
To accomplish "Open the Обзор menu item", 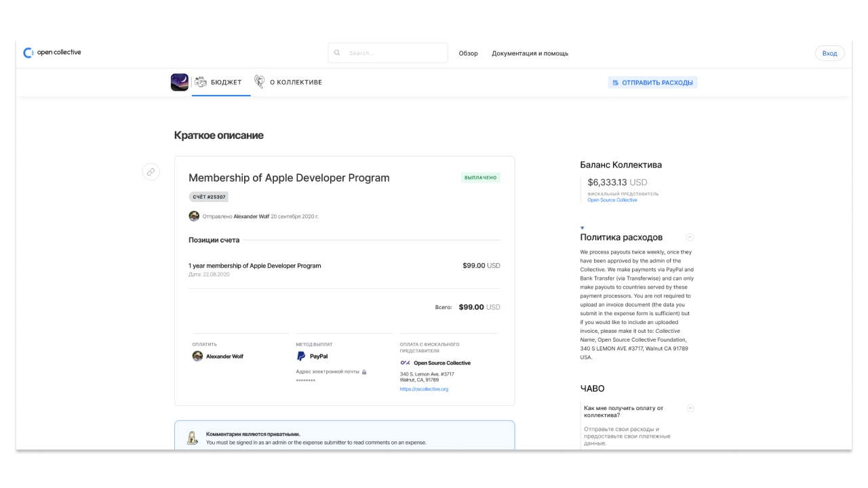I will 468,54.
